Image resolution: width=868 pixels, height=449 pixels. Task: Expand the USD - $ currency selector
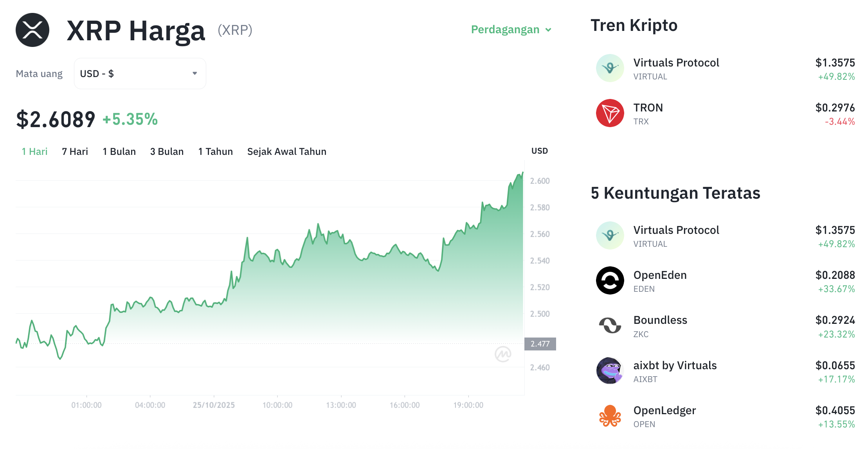click(x=140, y=74)
